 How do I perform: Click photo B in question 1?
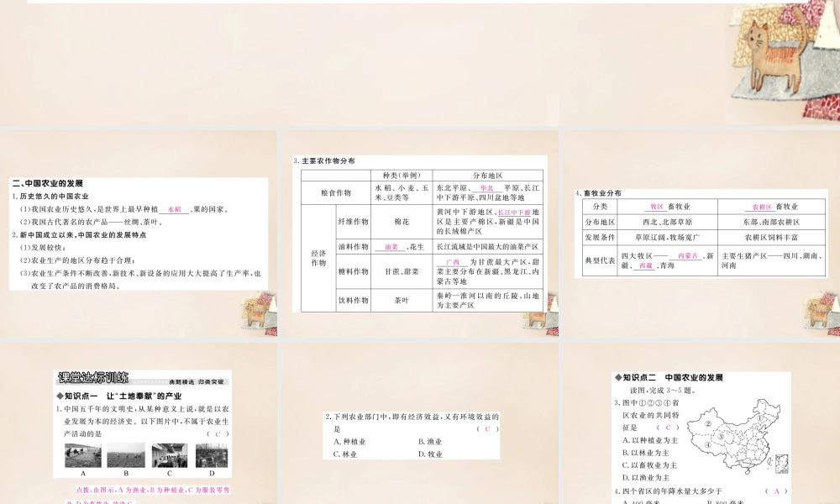click(x=126, y=455)
